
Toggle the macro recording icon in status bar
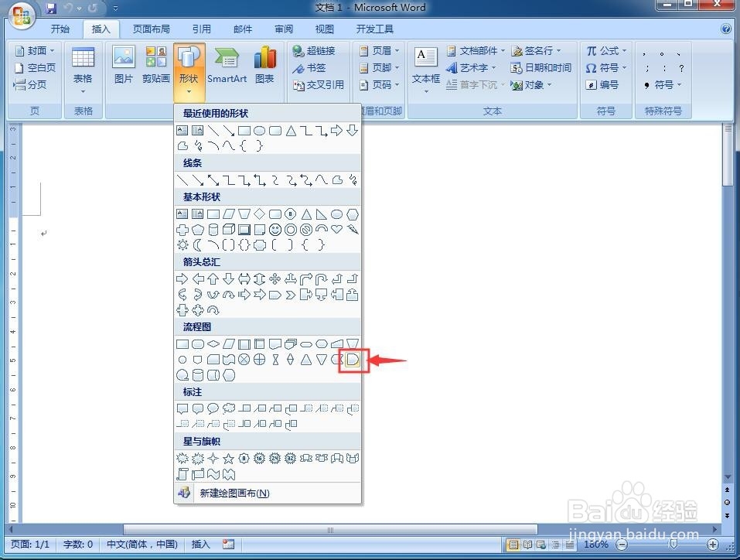pyautogui.click(x=228, y=545)
